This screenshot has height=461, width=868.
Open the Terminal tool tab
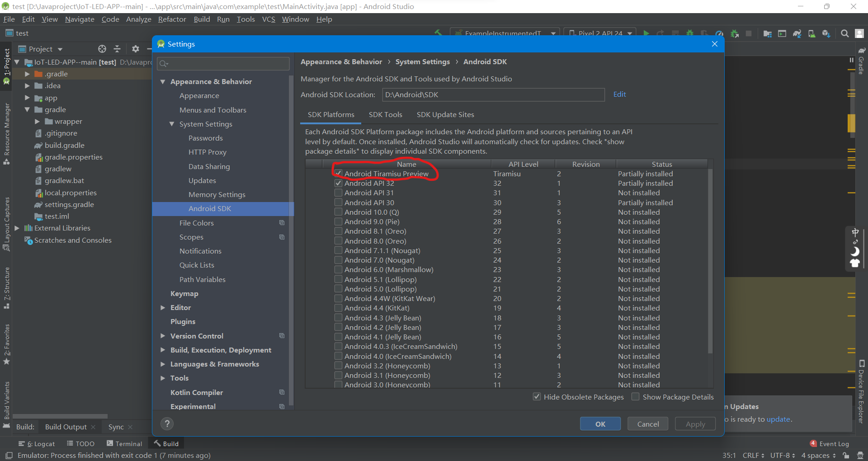[124, 444]
